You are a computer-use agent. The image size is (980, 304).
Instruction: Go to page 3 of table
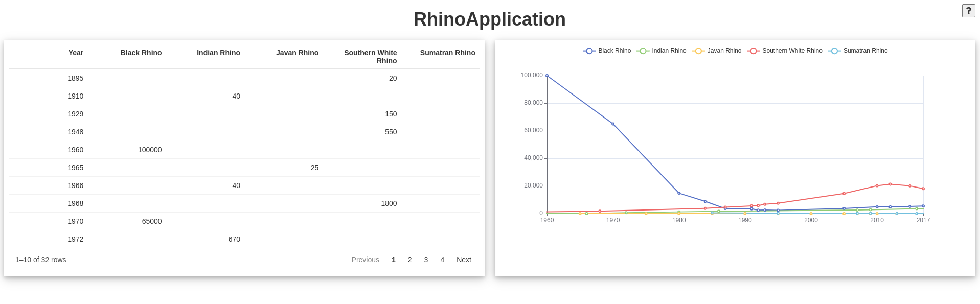[x=426, y=260]
